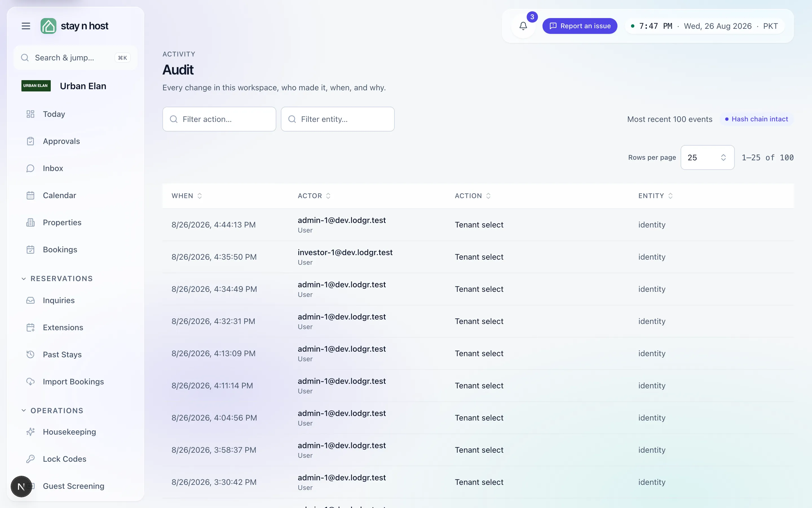The image size is (812, 508).
Task: Click the Calendar sidebar icon
Action: (30, 196)
